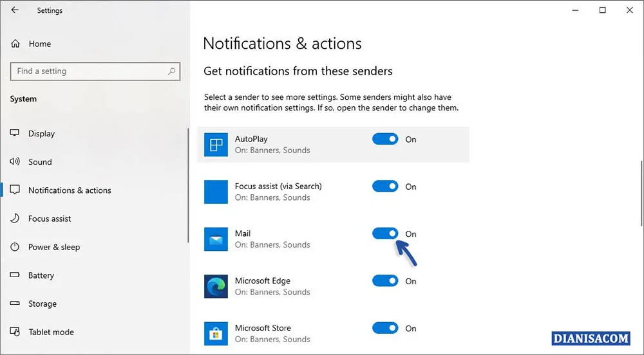Click 'On: Banners, Sounds' under Microsoft Edge
The height and width of the screenshot is (355, 644).
tap(272, 292)
